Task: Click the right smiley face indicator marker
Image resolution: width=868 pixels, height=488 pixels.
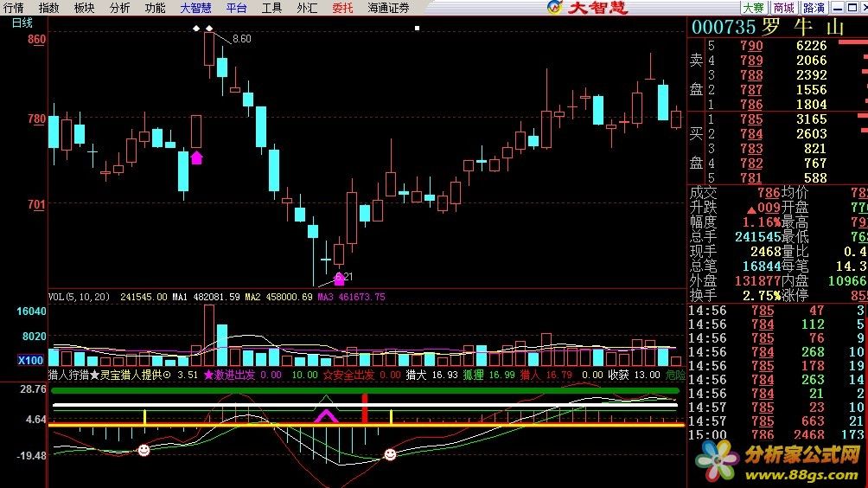Action: [390, 455]
